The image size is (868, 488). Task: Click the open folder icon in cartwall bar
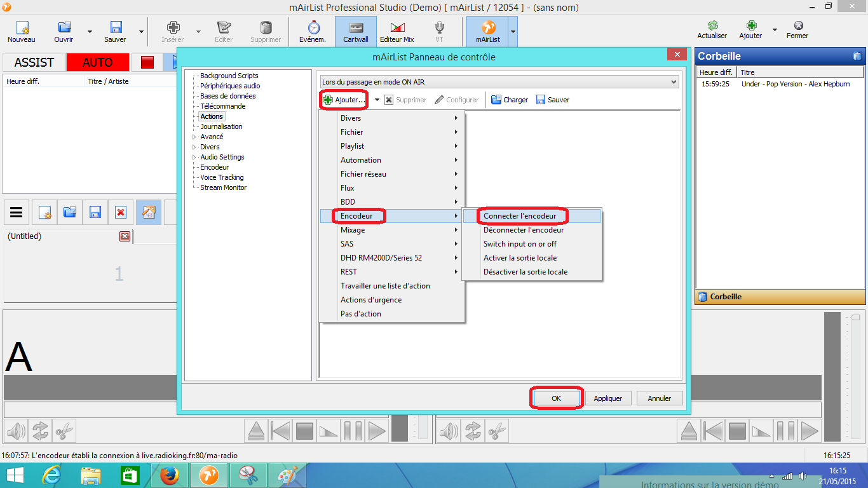coord(70,212)
